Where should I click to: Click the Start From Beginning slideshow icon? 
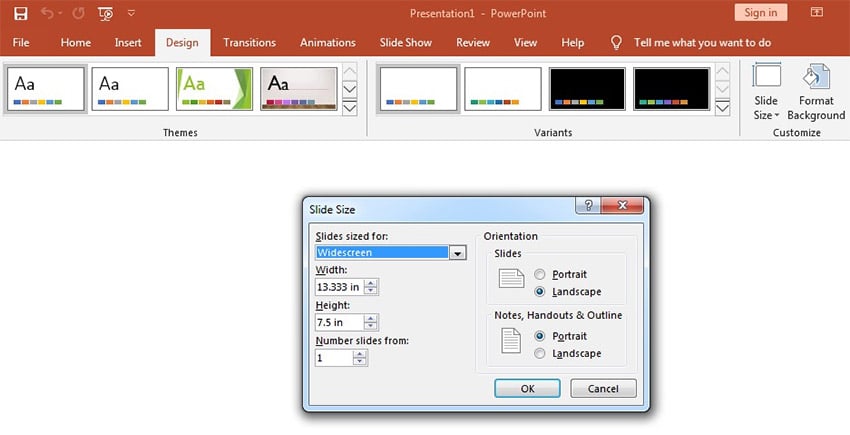[105, 13]
